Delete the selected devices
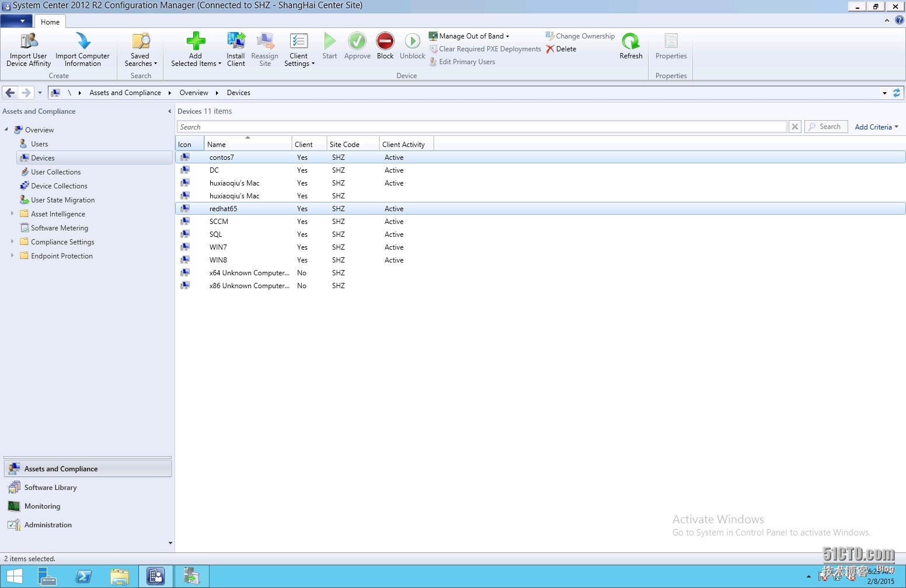Screen dimensions: 906x588 (561, 49)
